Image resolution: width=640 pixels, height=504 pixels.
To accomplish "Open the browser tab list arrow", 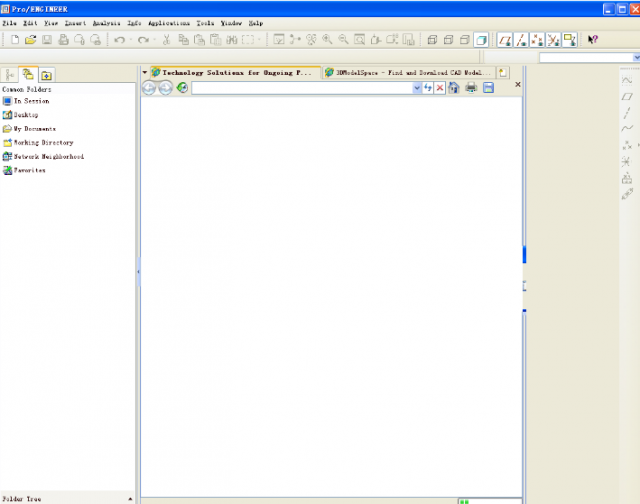I will click(x=144, y=73).
